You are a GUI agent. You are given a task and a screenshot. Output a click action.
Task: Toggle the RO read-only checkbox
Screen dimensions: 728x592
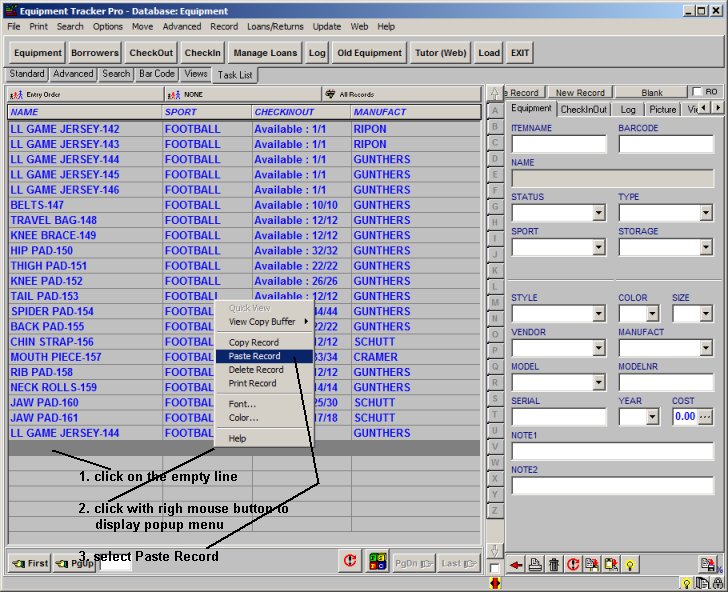click(x=698, y=92)
